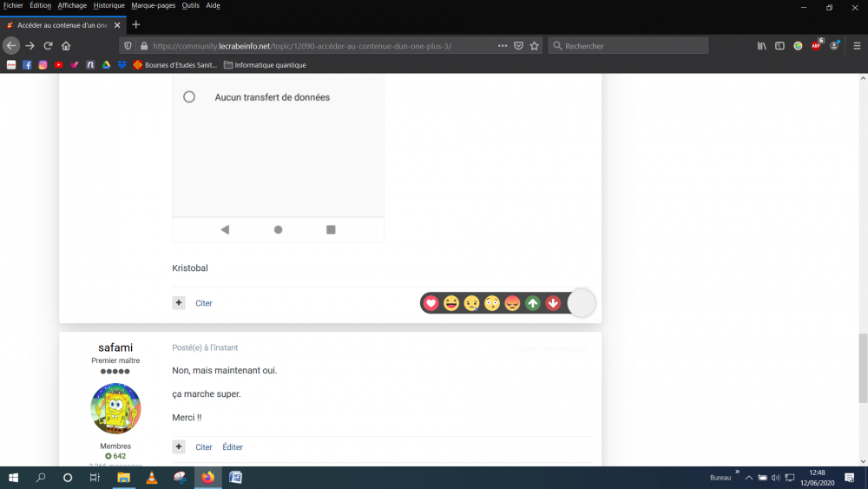
Task: Open Google Drive bookmark
Action: (x=106, y=65)
